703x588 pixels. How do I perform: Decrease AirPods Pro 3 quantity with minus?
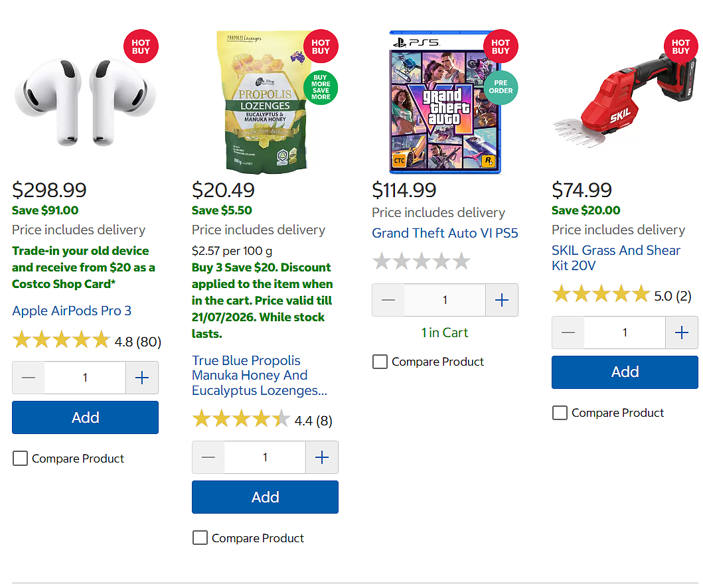coord(29,378)
